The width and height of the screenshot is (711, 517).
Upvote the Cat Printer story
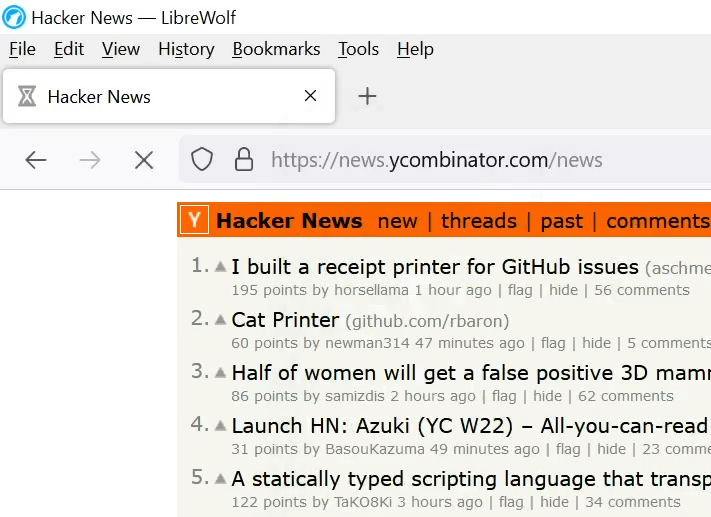point(220,319)
